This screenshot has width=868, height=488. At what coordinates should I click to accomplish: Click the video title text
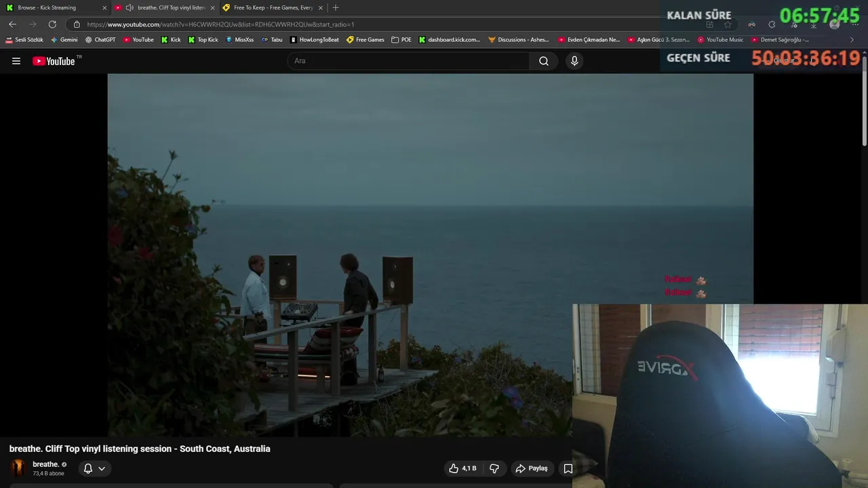[x=140, y=449]
